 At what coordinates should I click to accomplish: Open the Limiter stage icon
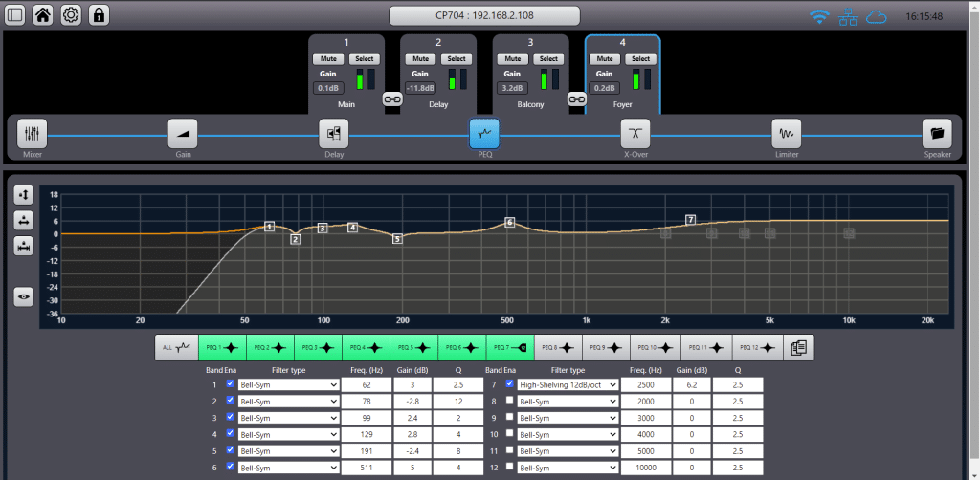click(x=787, y=134)
